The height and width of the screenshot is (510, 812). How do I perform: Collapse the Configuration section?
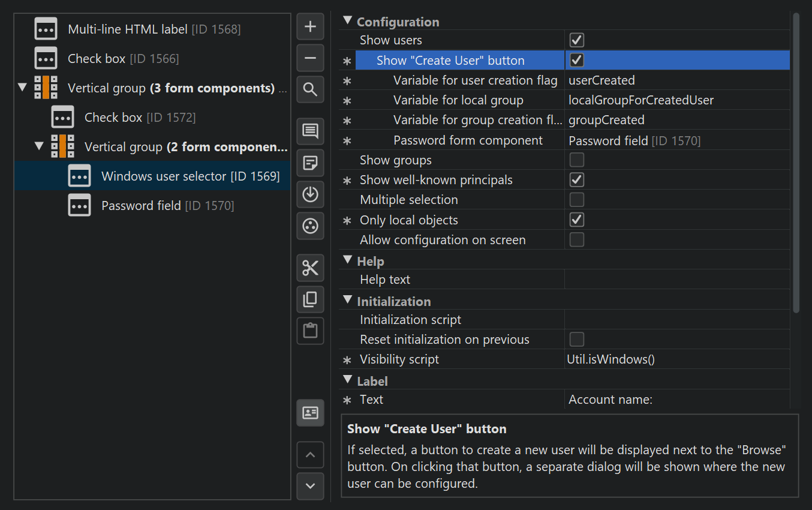click(347, 21)
